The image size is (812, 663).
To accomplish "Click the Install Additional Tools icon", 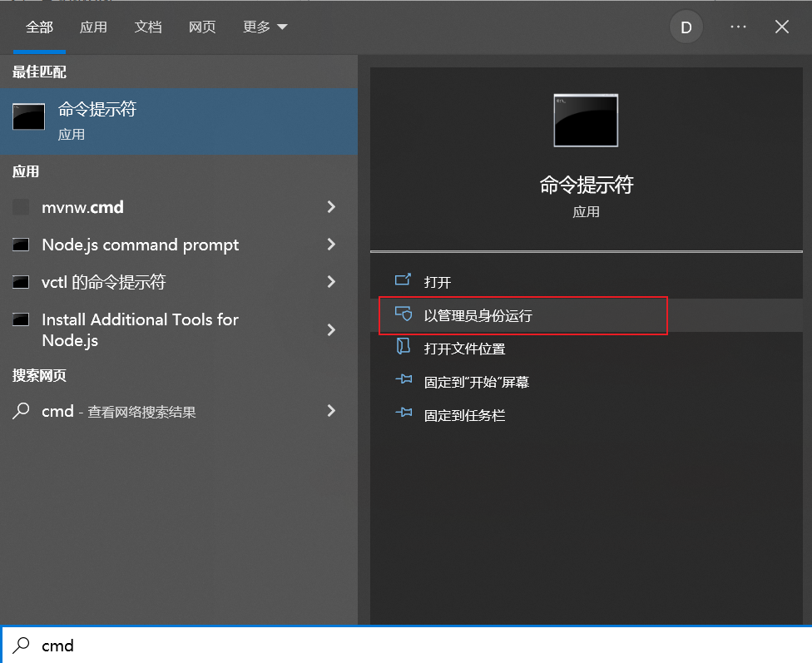I will tap(21, 319).
